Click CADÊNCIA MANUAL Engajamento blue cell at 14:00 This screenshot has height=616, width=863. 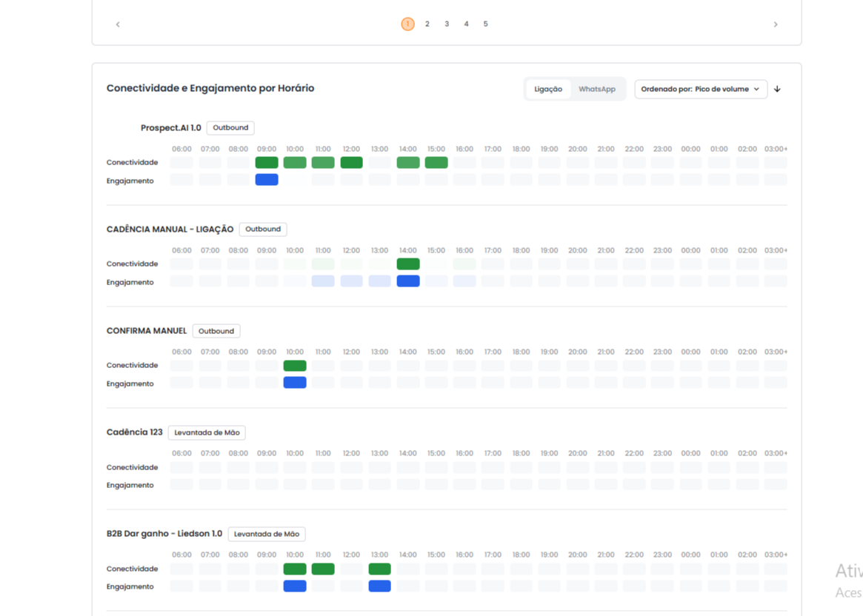click(x=408, y=281)
